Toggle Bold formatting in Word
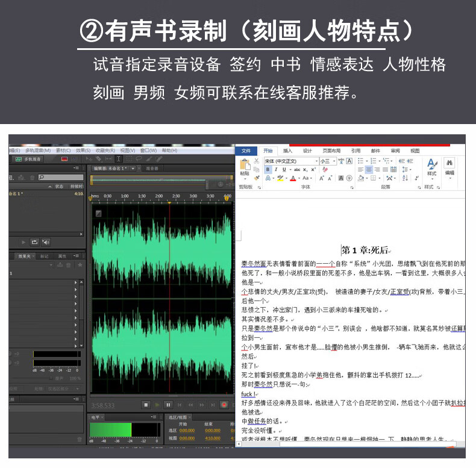Viewport: 476px width, 468px height. 268,169
